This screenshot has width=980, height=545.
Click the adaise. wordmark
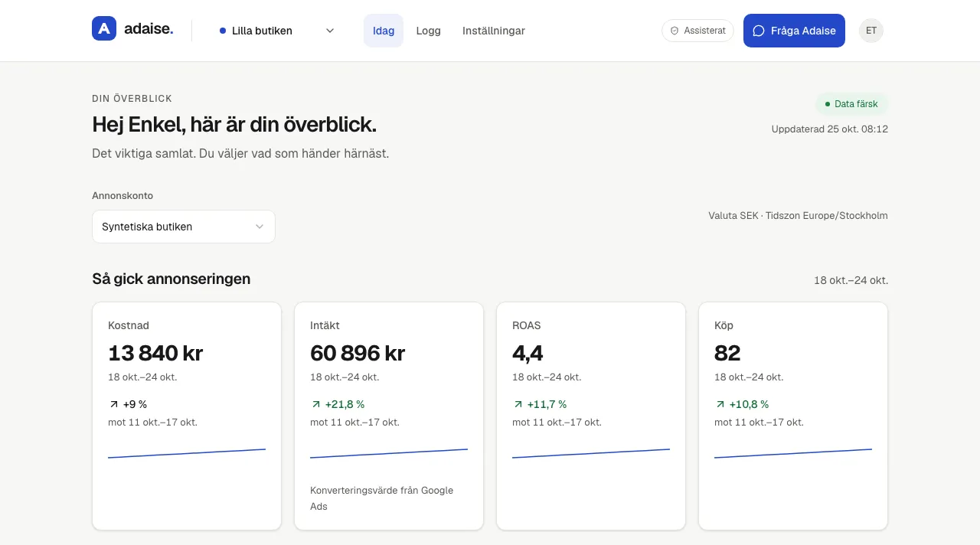click(149, 29)
